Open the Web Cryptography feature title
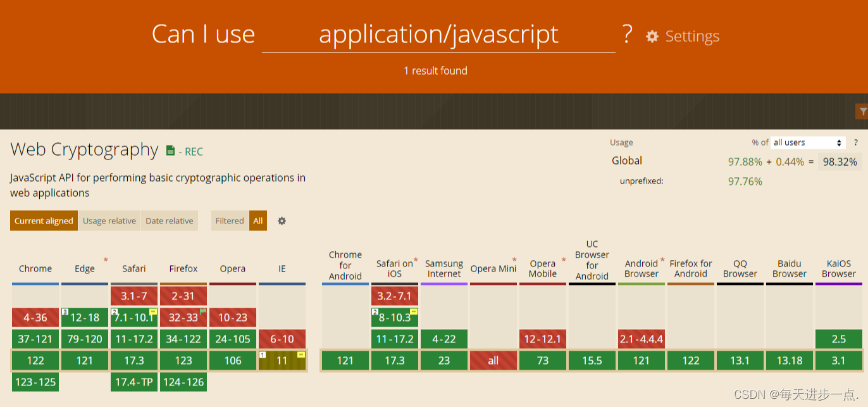868x407 pixels. 84,149
